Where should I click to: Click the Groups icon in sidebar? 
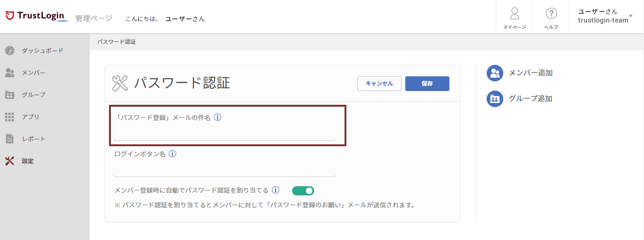pos(10,95)
